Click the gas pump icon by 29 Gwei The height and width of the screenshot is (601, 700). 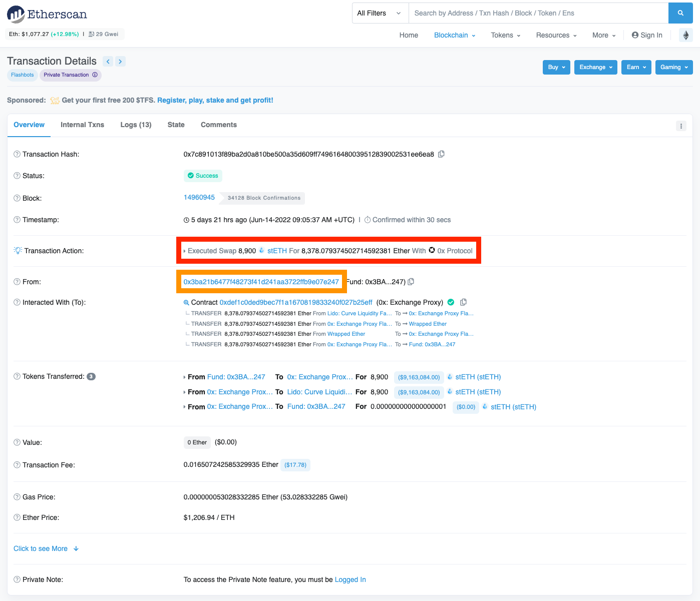click(x=92, y=34)
